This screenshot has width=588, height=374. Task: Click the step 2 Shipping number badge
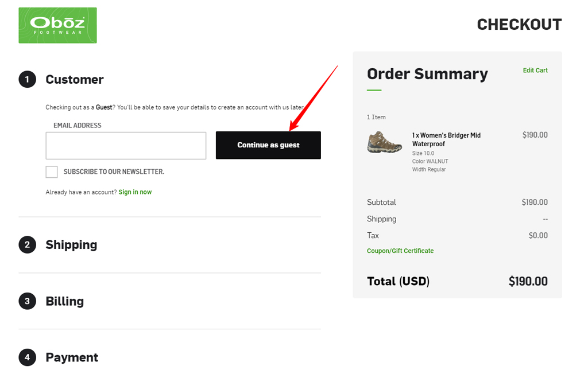click(x=27, y=244)
